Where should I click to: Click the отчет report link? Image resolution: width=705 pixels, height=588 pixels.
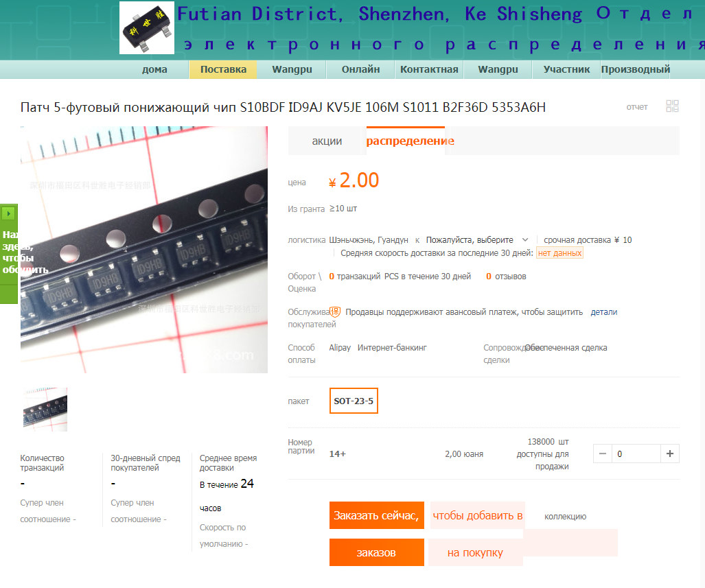(636, 107)
